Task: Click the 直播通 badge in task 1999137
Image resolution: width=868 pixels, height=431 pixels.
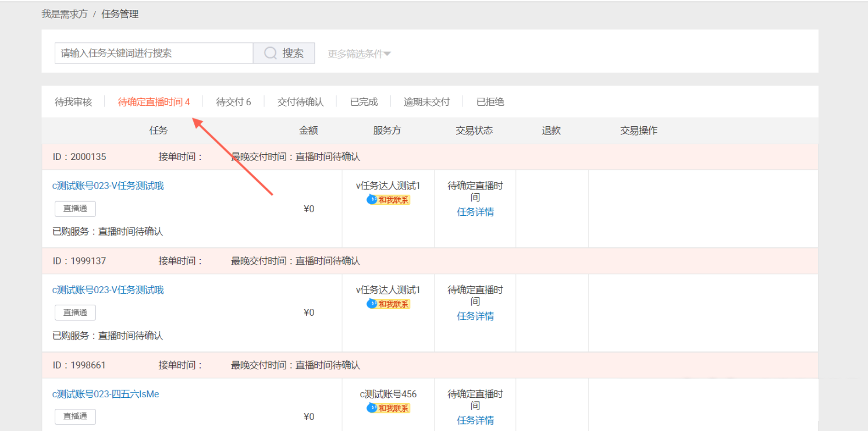Action: pyautogui.click(x=75, y=312)
